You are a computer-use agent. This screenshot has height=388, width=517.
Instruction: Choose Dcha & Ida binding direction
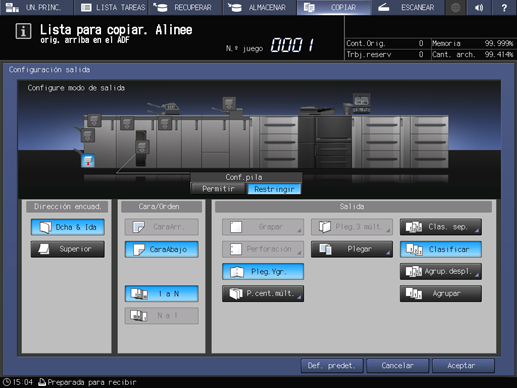click(x=68, y=227)
